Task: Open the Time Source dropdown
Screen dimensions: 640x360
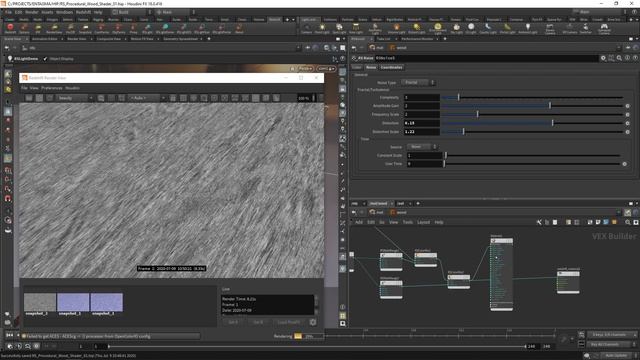Action: [x=422, y=147]
